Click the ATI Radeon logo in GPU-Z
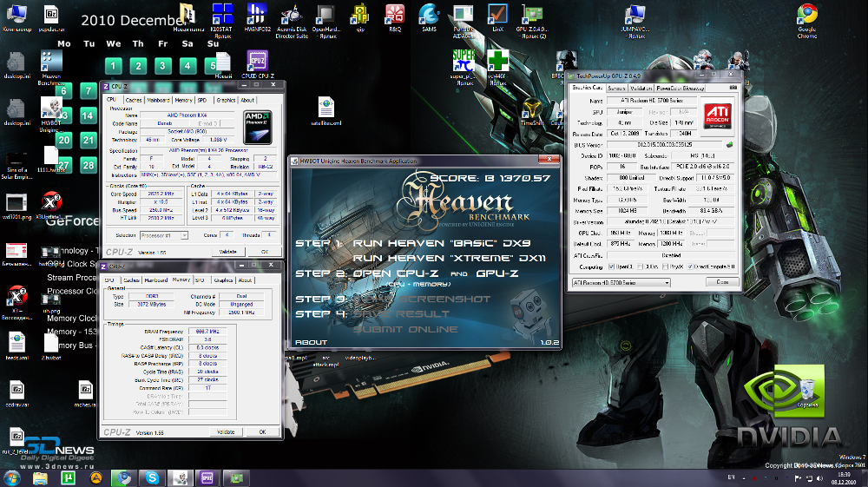Viewport: 868px width, 487px height. pyautogui.click(x=718, y=116)
